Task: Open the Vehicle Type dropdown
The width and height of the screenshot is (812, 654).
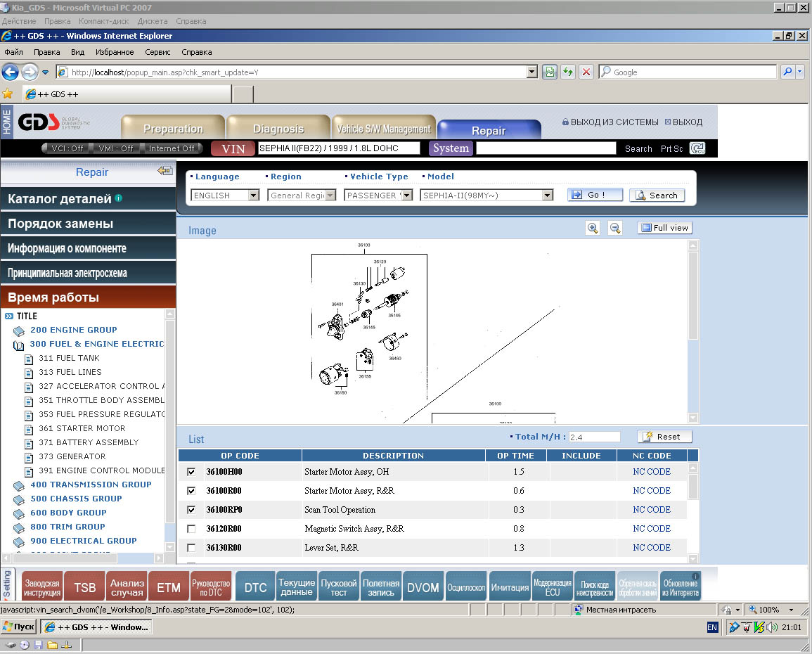Action: click(406, 195)
